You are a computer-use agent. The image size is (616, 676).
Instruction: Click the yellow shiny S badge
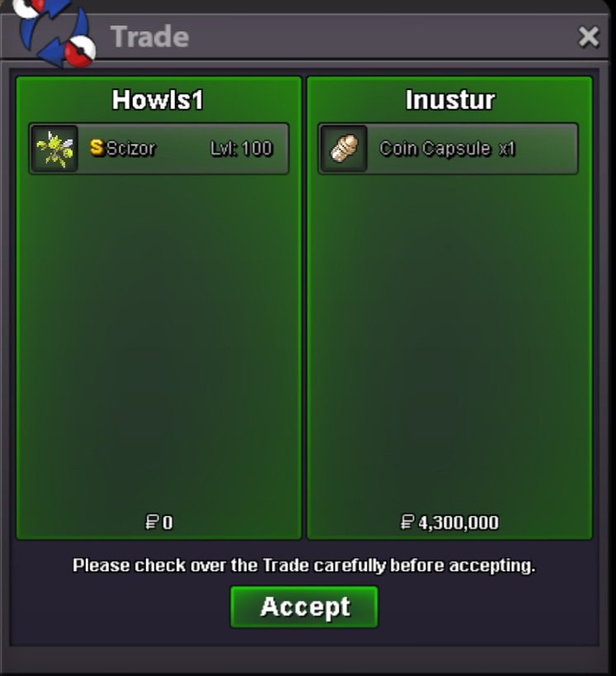coord(97,148)
